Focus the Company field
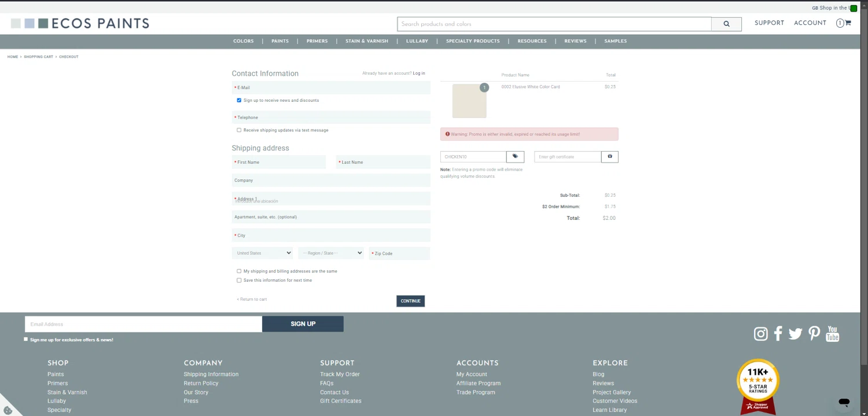Image resolution: width=868 pixels, height=416 pixels. [x=331, y=181]
